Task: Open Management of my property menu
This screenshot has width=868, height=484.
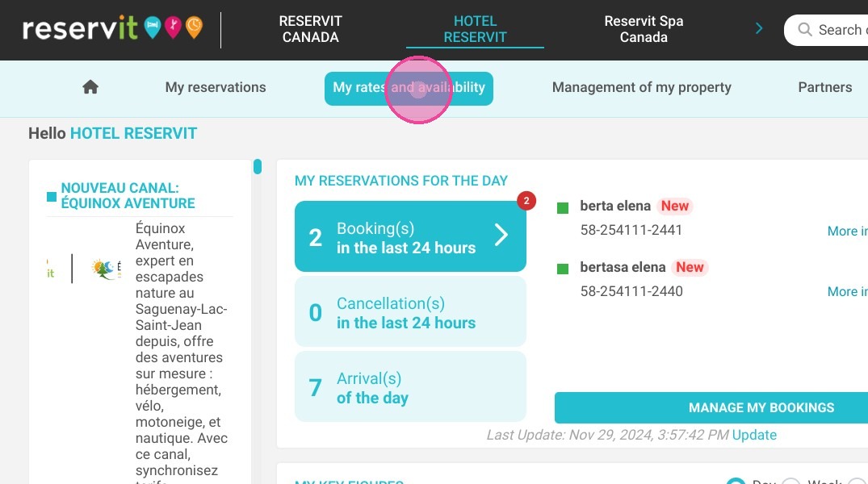Action: tap(642, 87)
